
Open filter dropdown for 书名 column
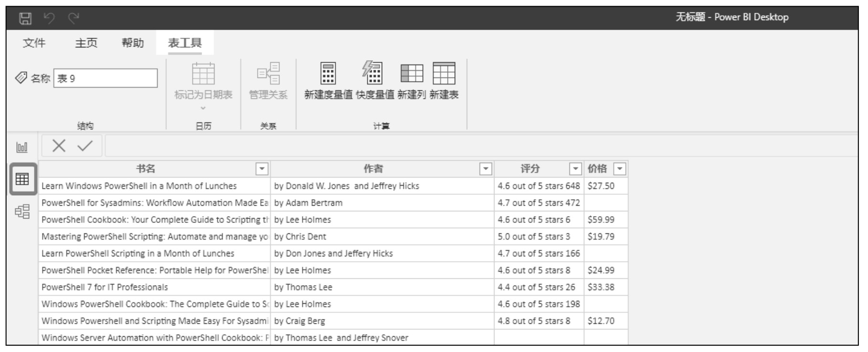point(262,169)
